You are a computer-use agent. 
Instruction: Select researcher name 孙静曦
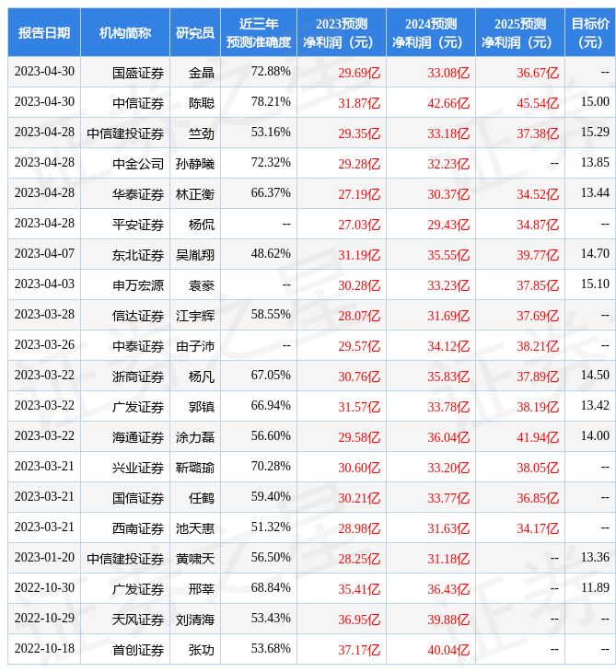point(195,164)
